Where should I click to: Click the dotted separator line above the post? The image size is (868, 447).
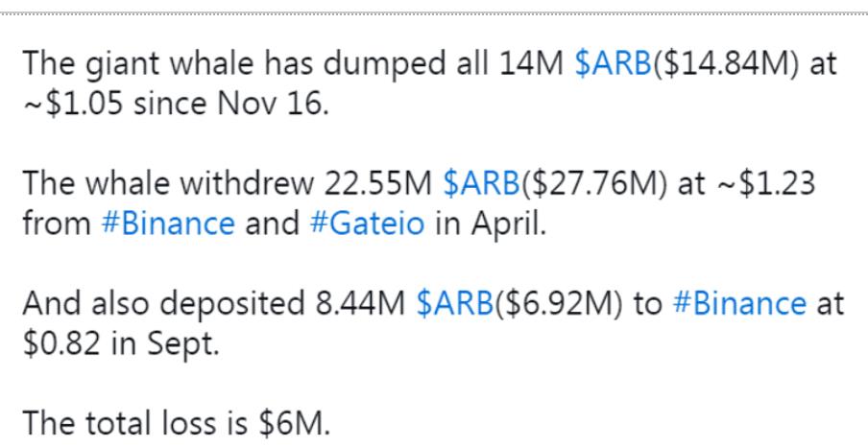[434, 13]
